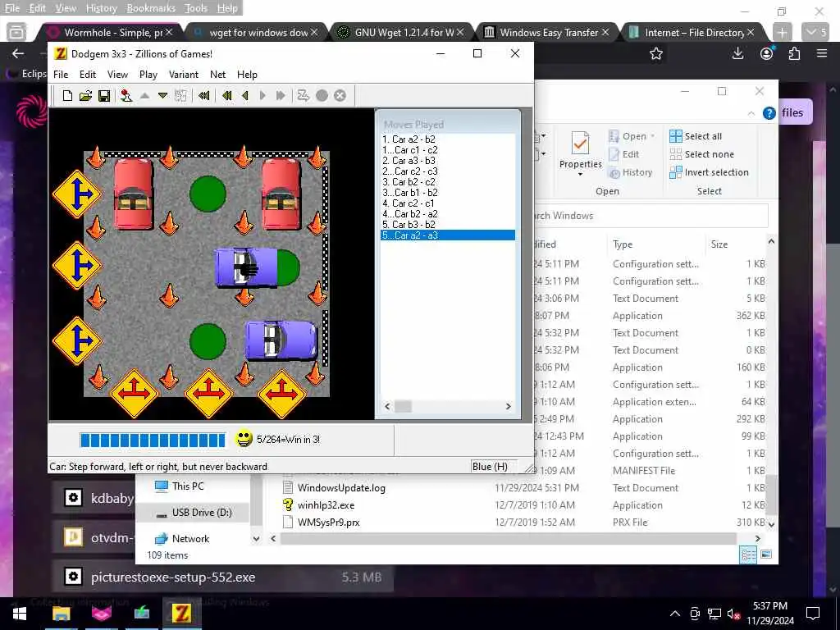Select Network in Explorer navigation pane
Viewport: 840px width, 630px height.
click(x=190, y=539)
